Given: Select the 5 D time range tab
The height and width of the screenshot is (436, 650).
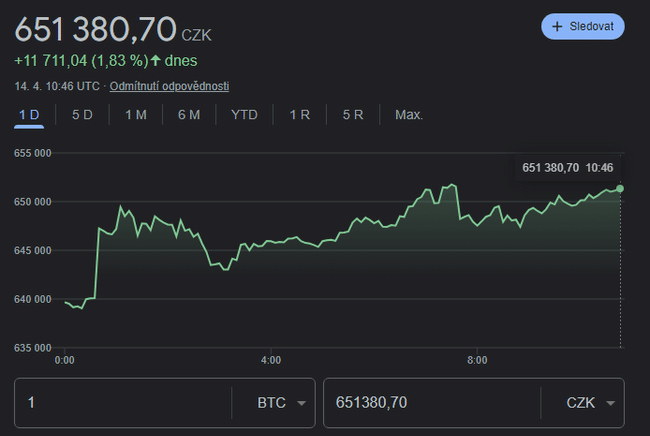Looking at the screenshot, I should [x=82, y=115].
